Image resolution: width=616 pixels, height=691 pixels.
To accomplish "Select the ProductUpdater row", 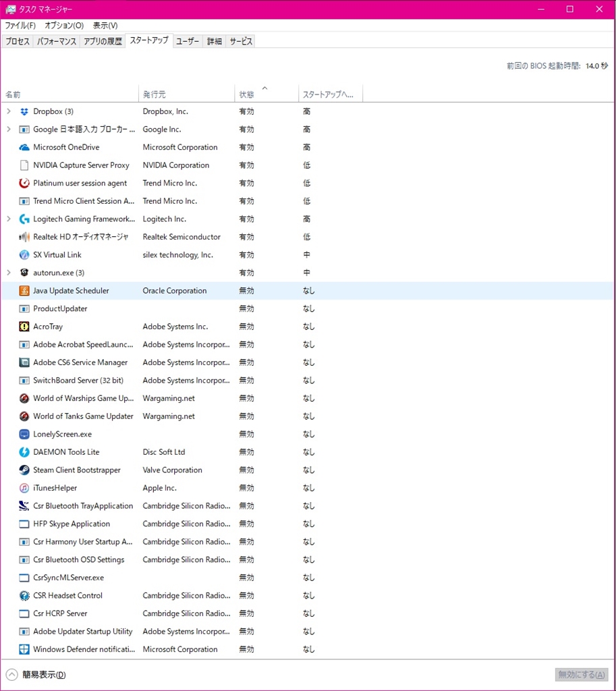I will (x=308, y=308).
